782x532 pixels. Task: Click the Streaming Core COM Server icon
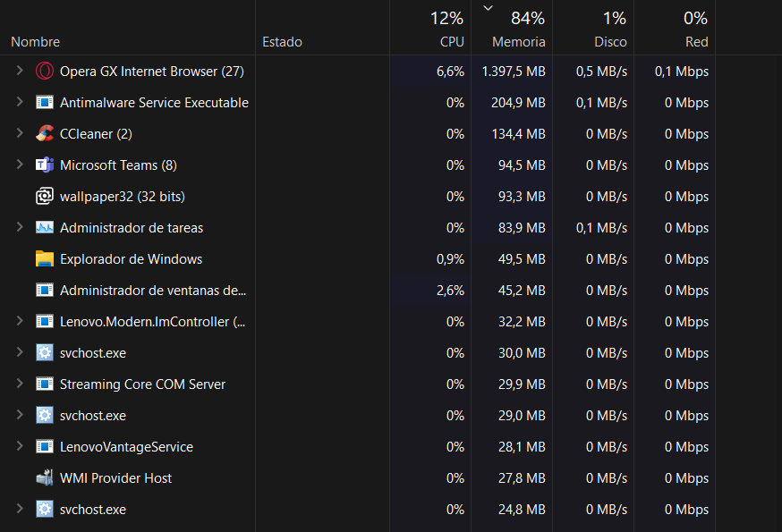[45, 384]
